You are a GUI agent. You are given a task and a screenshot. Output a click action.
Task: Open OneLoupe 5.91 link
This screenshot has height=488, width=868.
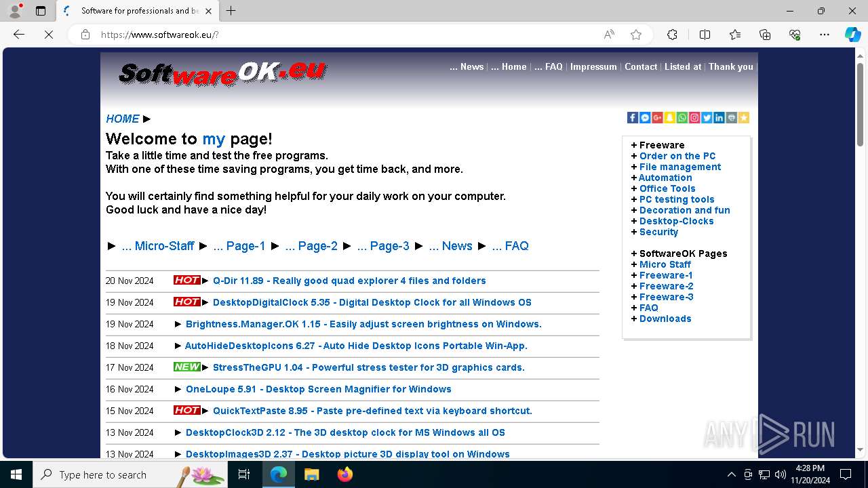click(319, 389)
